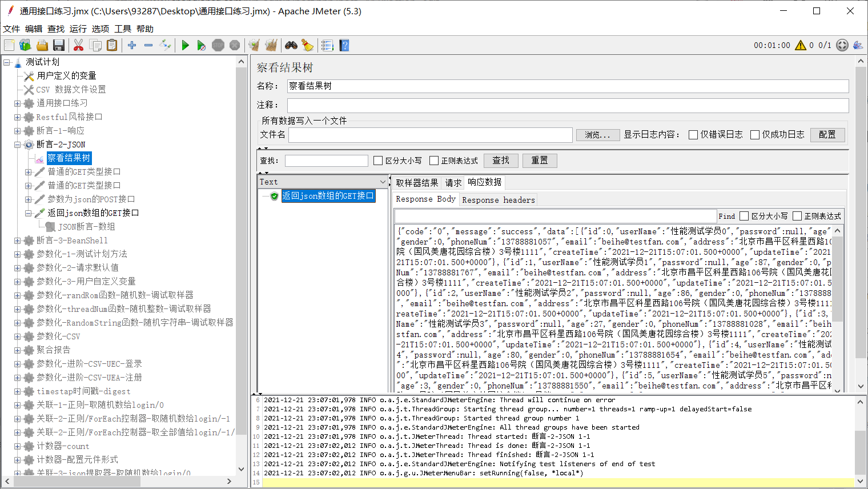Viewport: 868px width, 489px height.
Task: Collapse the 断言-2-JSON thread group
Action: coord(17,145)
